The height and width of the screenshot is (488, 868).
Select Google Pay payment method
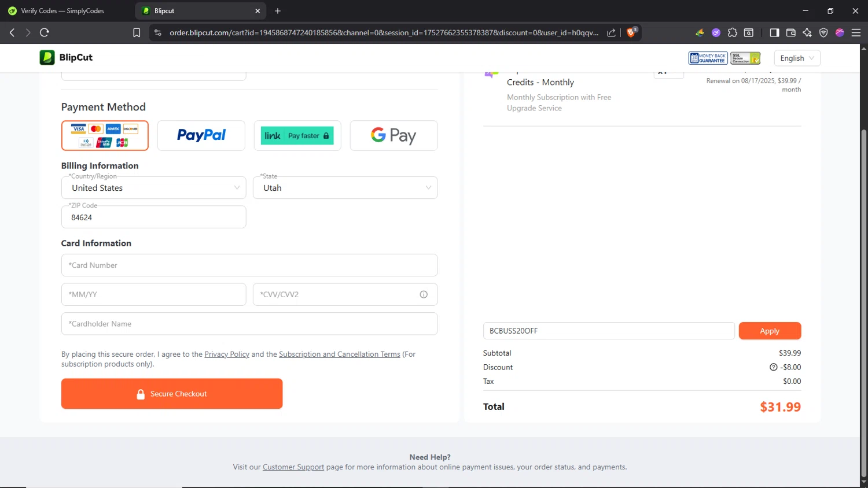point(393,135)
